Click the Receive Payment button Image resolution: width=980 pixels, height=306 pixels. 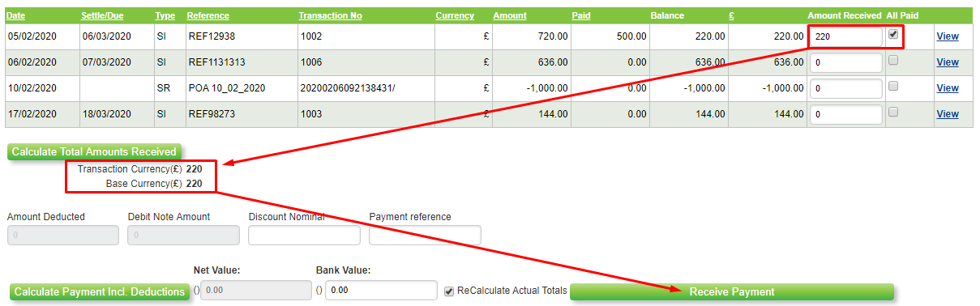point(731,291)
